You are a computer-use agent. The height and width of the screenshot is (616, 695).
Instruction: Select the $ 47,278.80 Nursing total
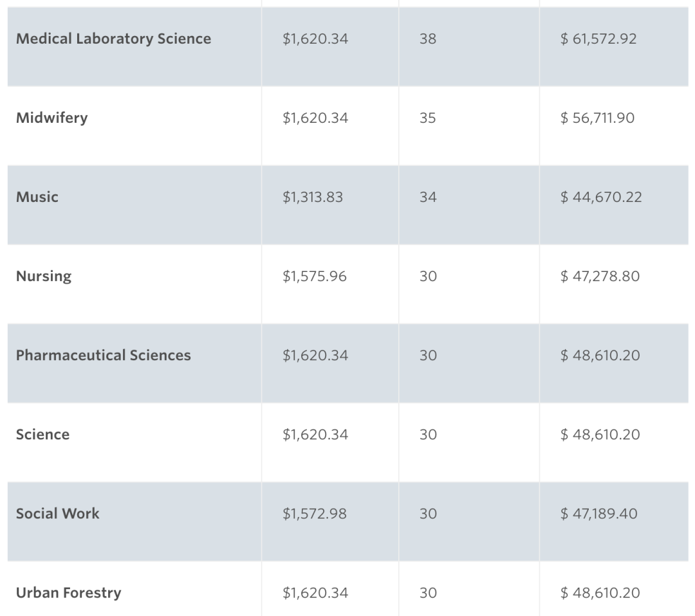pyautogui.click(x=600, y=276)
